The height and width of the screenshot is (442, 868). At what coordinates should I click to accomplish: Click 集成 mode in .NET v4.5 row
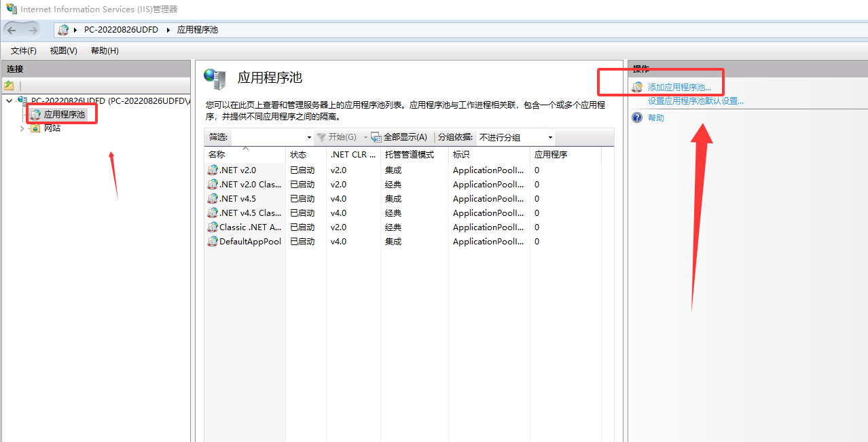(393, 199)
